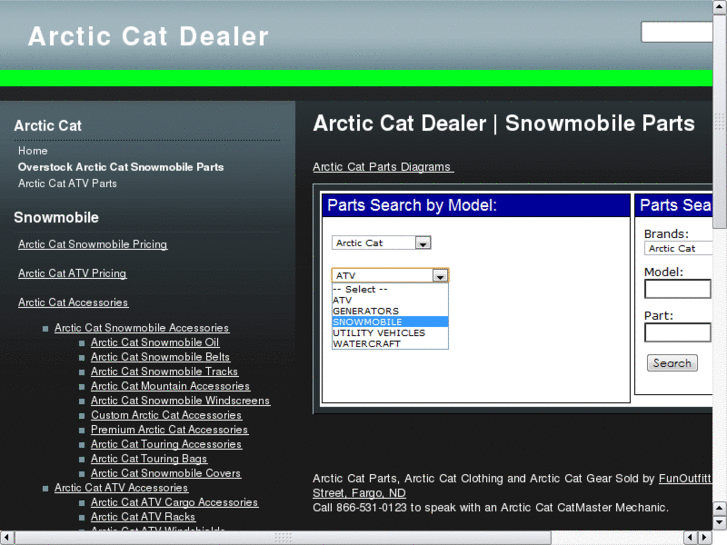Pick WATERCRAFT from the dropdown list
Screen dimensions: 727x545
point(390,344)
